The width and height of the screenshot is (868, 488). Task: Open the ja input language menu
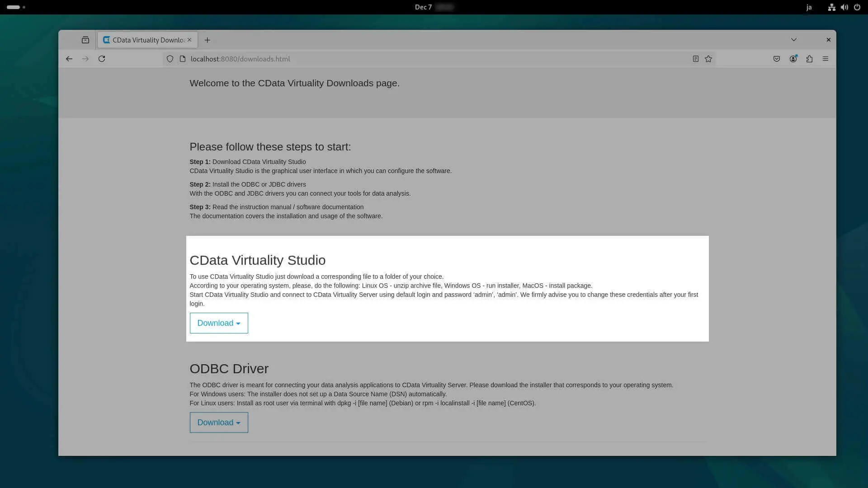(809, 7)
